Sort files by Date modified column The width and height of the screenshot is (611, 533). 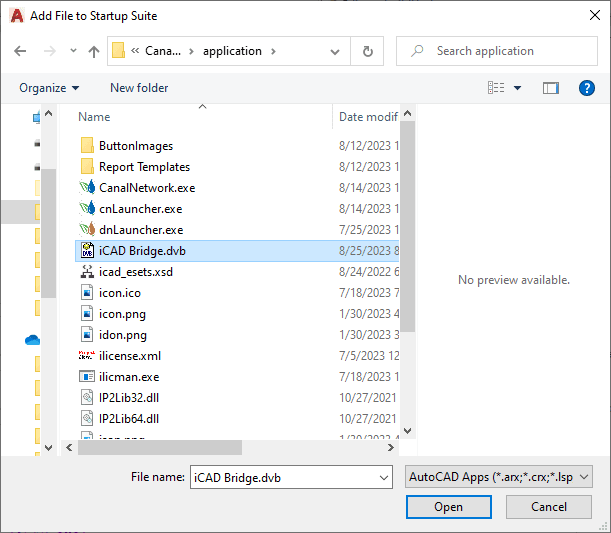click(x=368, y=117)
